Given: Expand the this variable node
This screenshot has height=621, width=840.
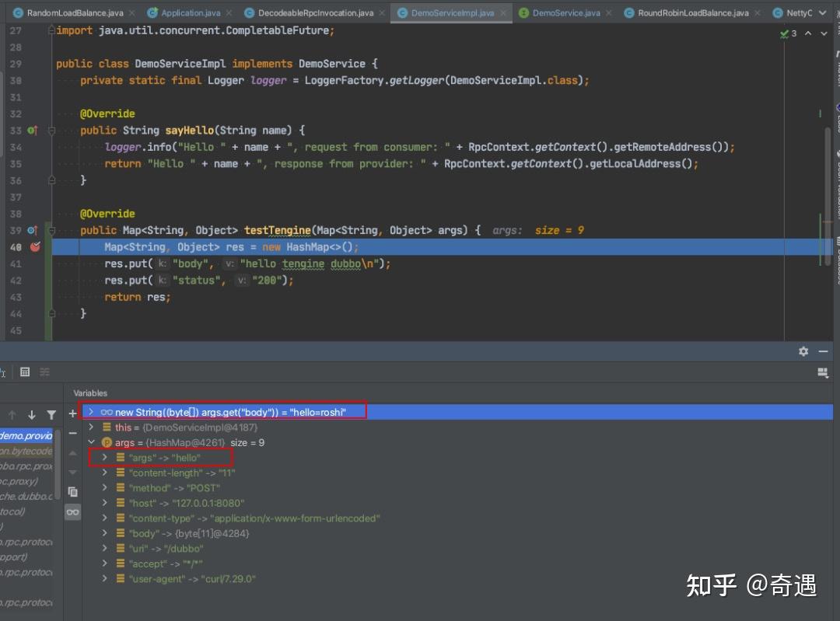Looking at the screenshot, I should coord(91,427).
